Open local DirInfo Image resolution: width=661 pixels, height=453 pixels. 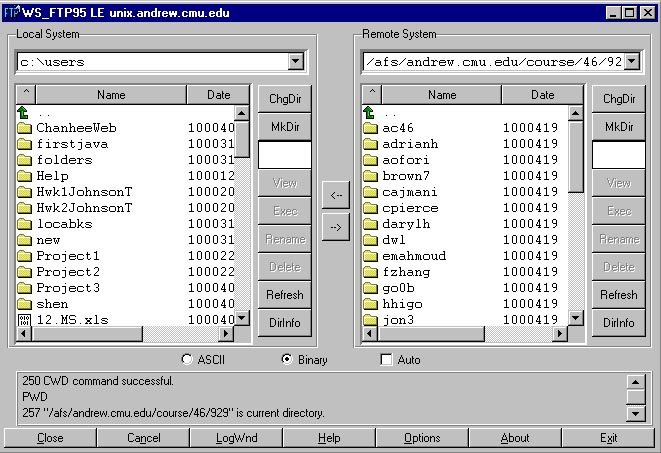click(x=285, y=323)
